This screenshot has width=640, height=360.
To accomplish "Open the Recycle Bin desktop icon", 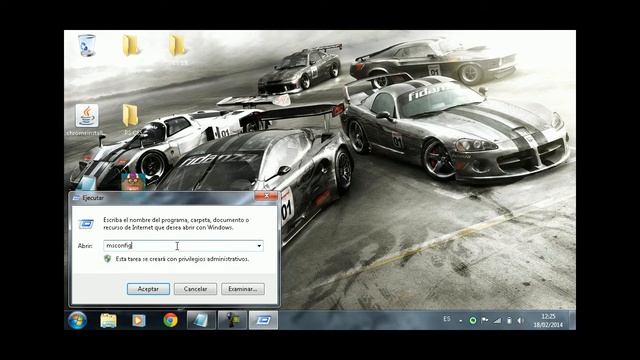I will point(87,45).
